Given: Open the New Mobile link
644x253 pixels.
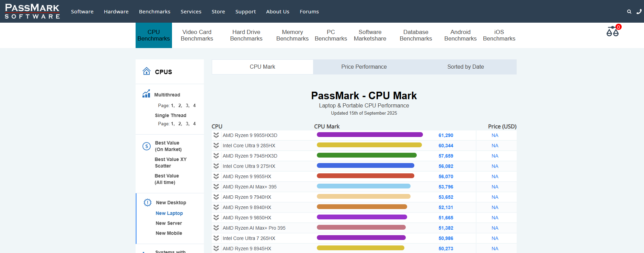Looking at the screenshot, I should pos(169,233).
